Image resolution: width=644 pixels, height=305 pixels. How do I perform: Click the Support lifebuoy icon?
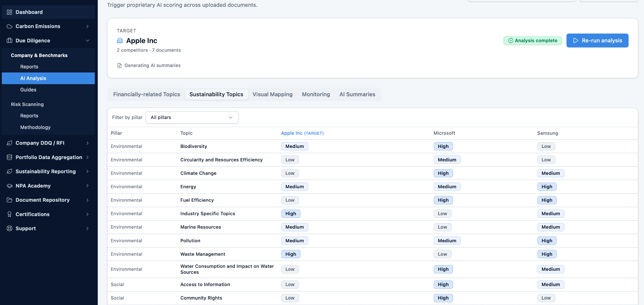point(9,228)
